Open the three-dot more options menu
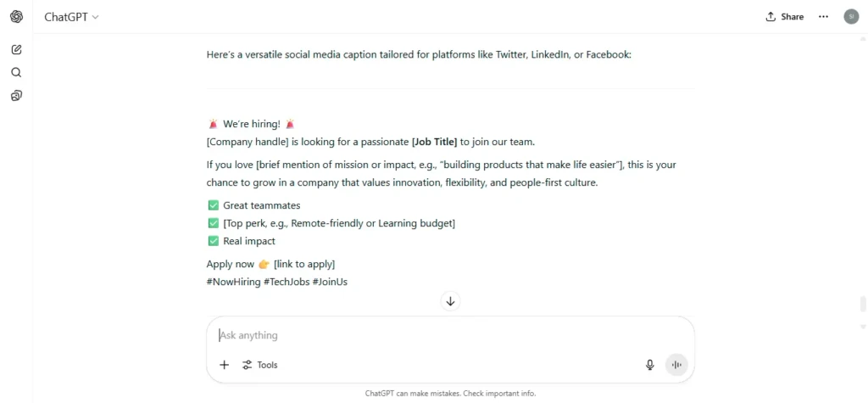This screenshot has width=868, height=403. (823, 17)
